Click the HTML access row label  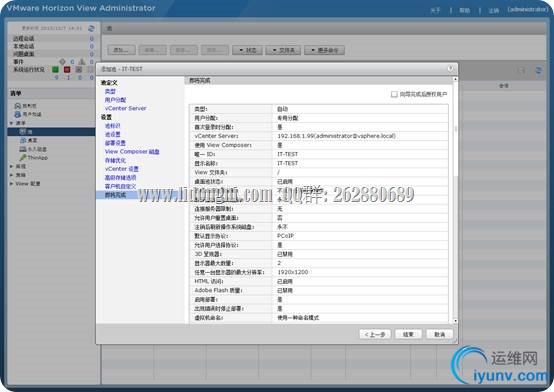pos(209,281)
